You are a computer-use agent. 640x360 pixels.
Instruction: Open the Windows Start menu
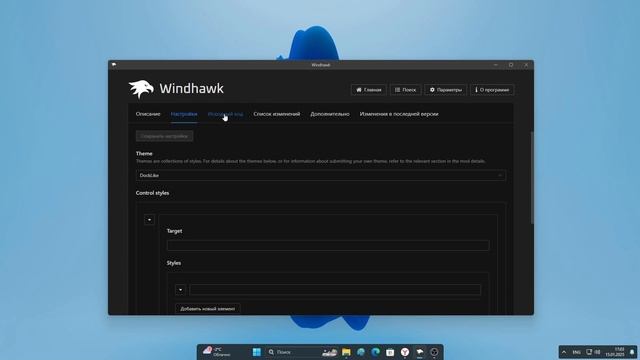click(x=257, y=352)
